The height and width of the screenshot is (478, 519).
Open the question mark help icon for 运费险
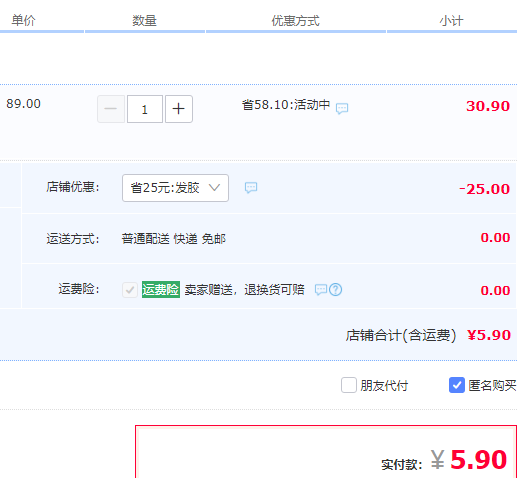click(x=335, y=289)
